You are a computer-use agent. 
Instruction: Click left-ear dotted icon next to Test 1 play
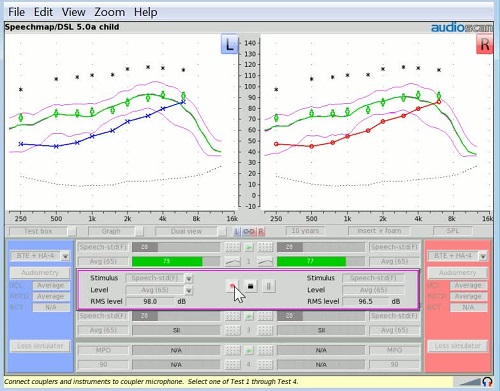(233, 247)
